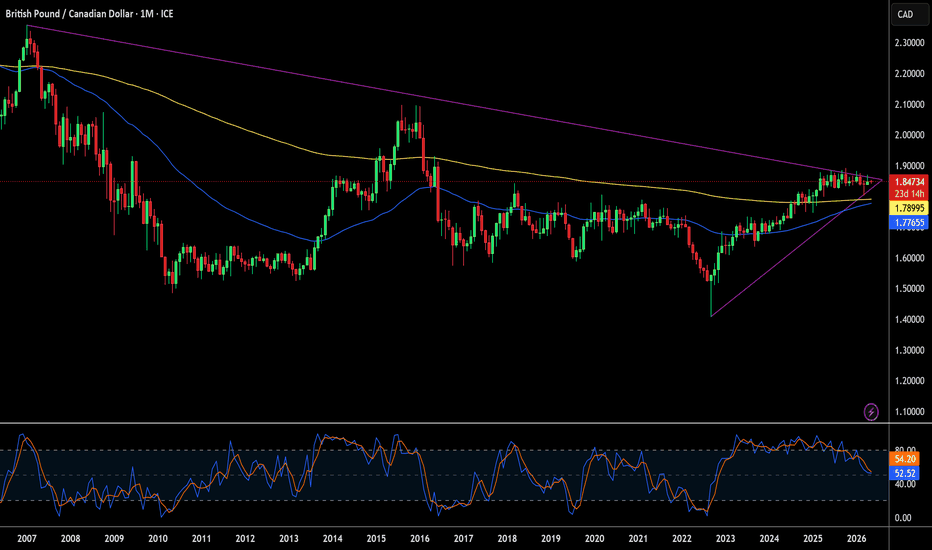Click the 2.30000 price axis label

[909, 43]
